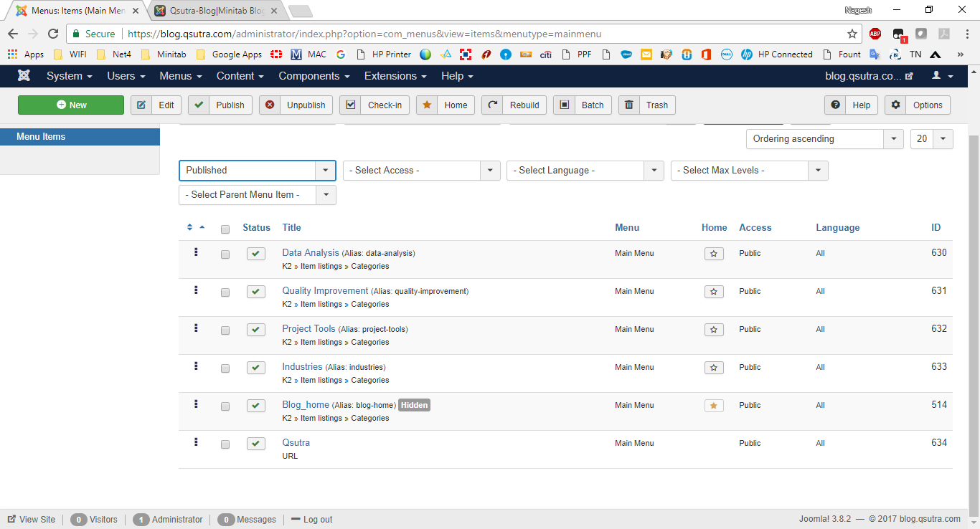Reload the current page
Image resolution: width=980 pixels, height=529 pixels.
coord(52,34)
